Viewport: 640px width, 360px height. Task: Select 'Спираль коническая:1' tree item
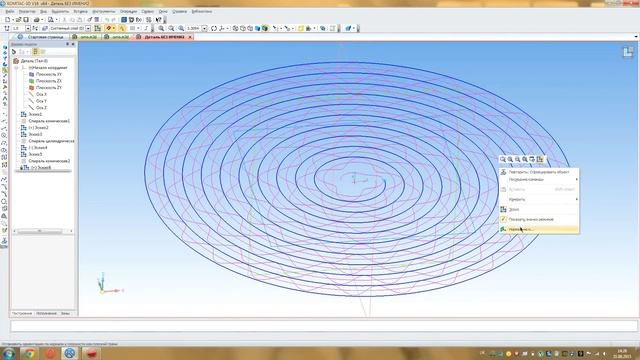49,121
